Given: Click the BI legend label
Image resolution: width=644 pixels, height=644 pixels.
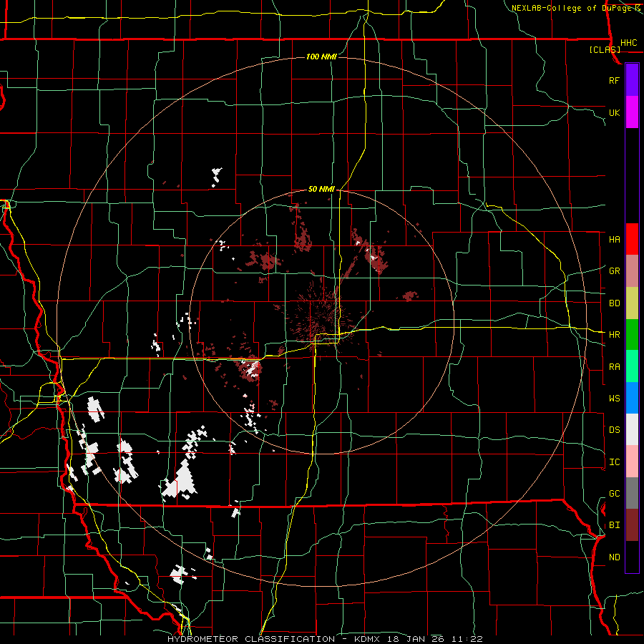Looking at the screenshot, I should click(614, 525).
